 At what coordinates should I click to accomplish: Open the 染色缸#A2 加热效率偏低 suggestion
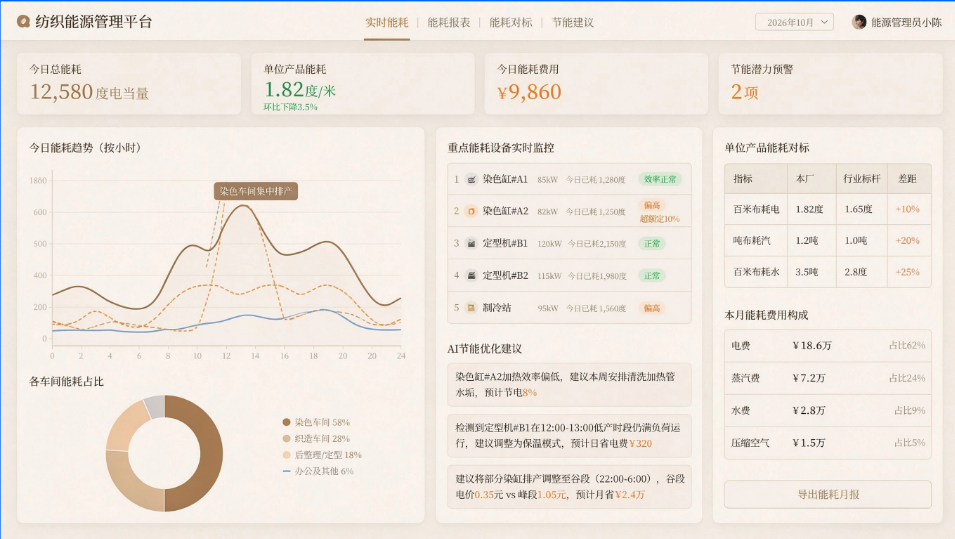click(x=569, y=384)
